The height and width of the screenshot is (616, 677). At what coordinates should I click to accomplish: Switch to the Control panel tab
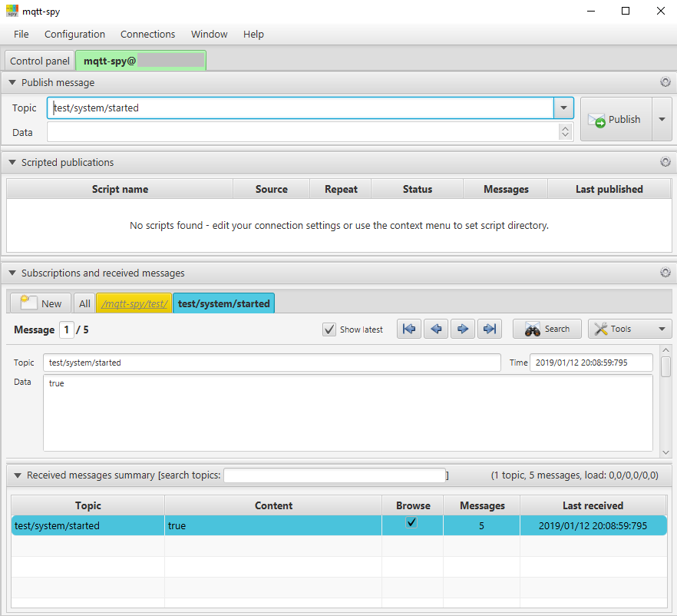pyautogui.click(x=40, y=61)
